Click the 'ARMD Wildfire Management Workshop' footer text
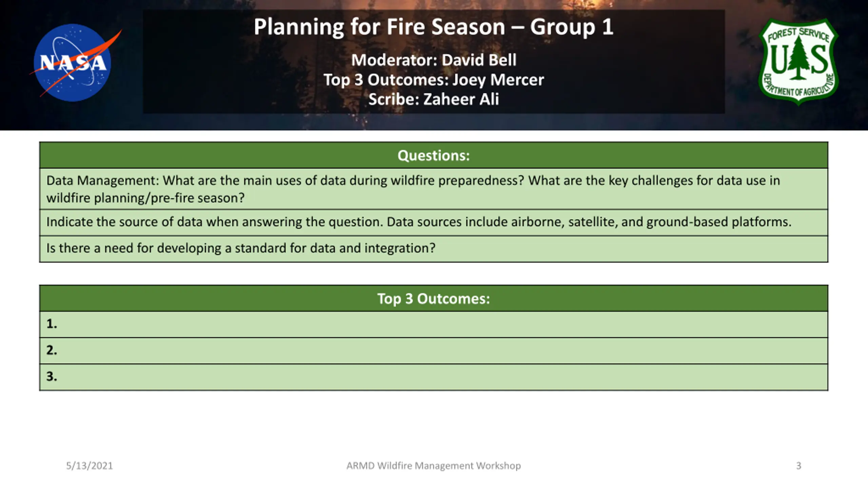The width and height of the screenshot is (868, 488). 434,466
